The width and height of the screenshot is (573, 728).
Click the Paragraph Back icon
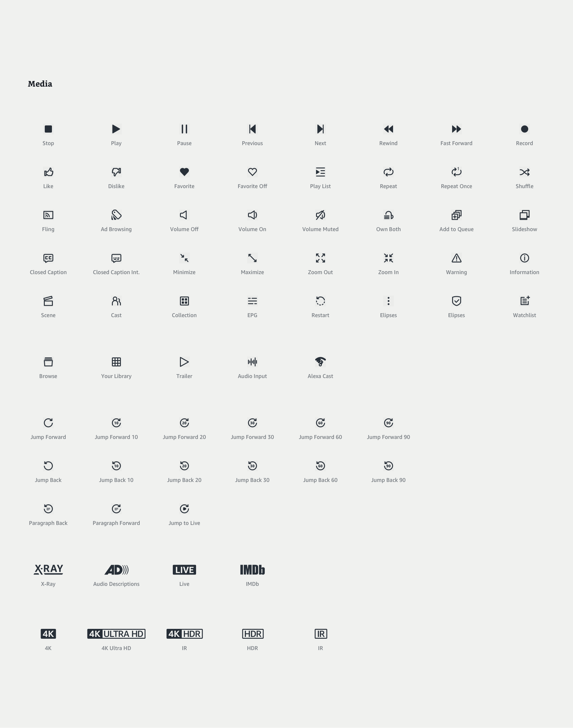(x=48, y=509)
